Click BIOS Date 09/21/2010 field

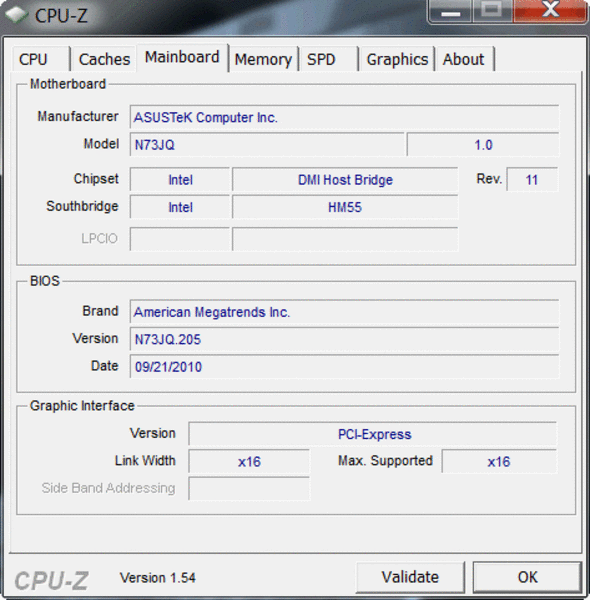pos(344,367)
